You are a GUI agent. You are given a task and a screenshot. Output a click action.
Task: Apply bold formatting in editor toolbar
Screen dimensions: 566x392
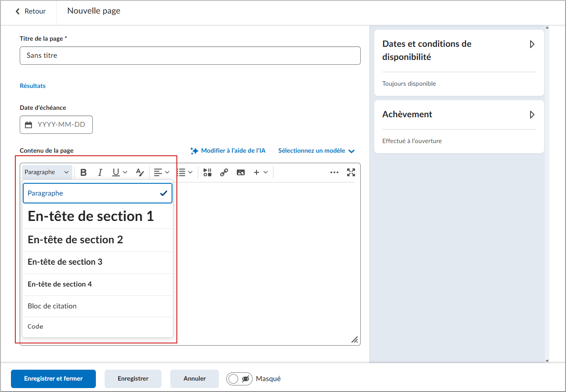click(84, 172)
